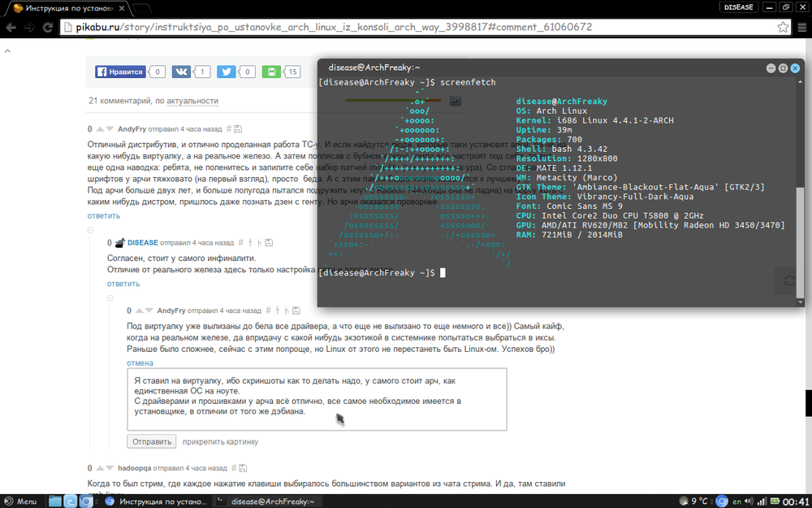Collapse the DISEASE reply thread
This screenshot has width=812, height=508.
coord(92,232)
